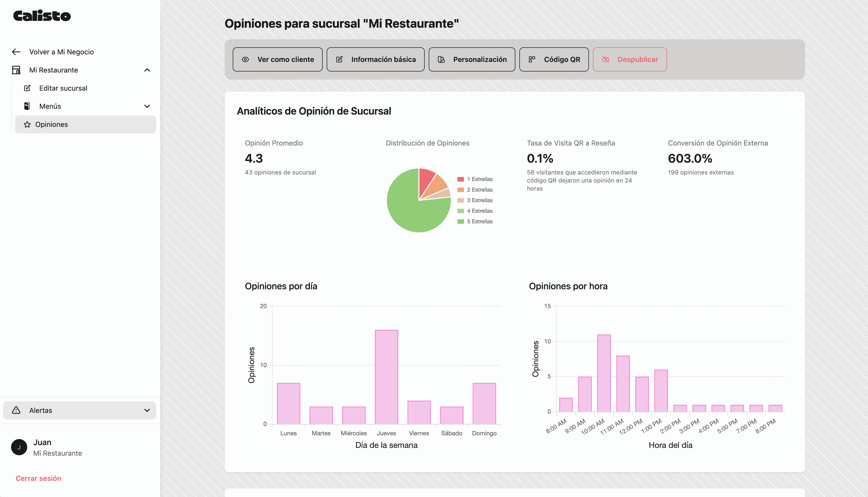This screenshot has height=497, width=868.
Task: Toggle 1 Estrellas legend visibility
Action: (479, 179)
